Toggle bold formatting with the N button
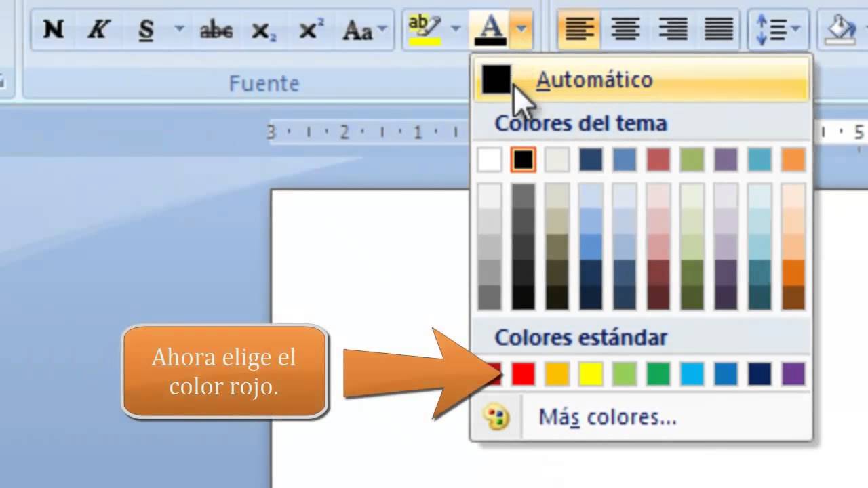The image size is (868, 488). 54,29
